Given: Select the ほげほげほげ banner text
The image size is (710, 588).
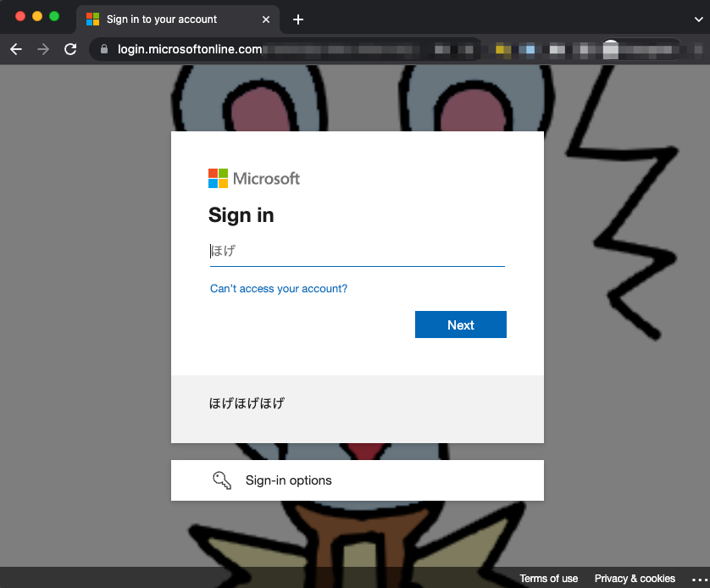Looking at the screenshot, I should point(247,402).
